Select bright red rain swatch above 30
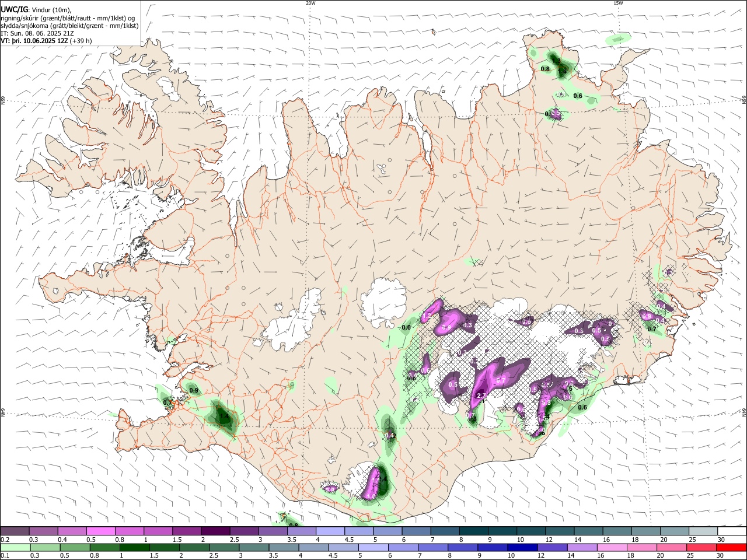The width and height of the screenshot is (747, 560). (x=731, y=547)
